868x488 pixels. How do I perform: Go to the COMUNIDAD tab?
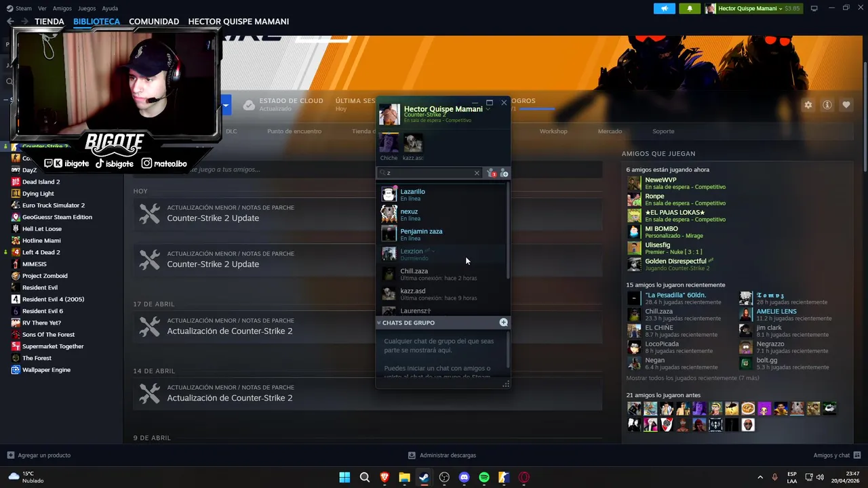point(154,22)
